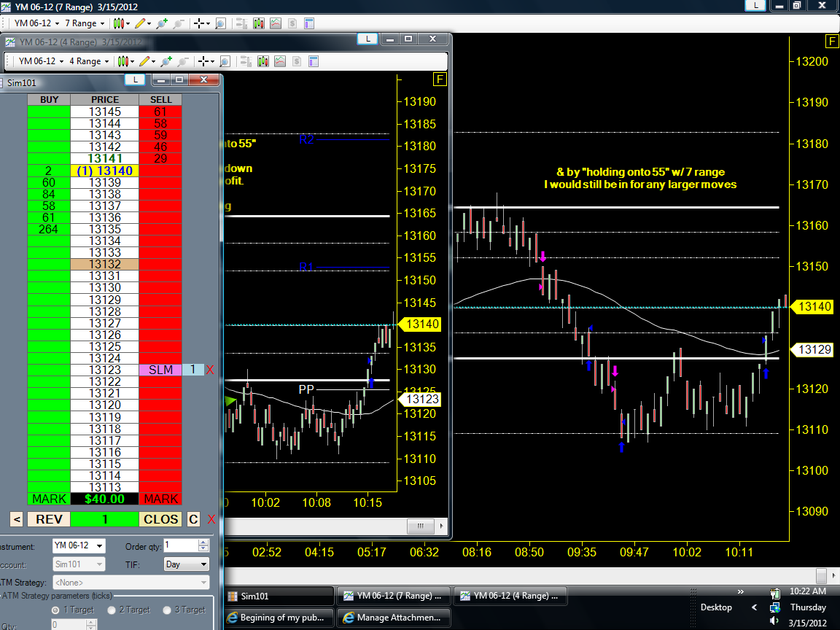Select the 3 Target radio button
The width and height of the screenshot is (840, 630).
click(x=166, y=610)
